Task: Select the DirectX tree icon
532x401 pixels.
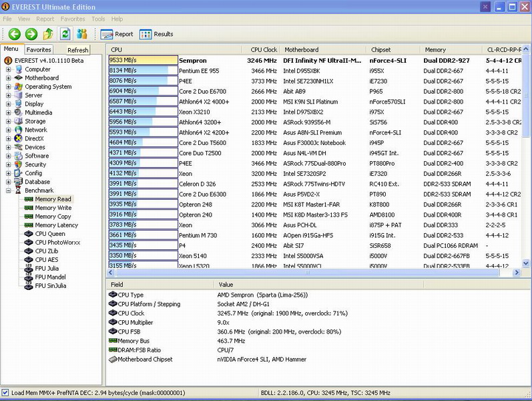Action: 19,138
